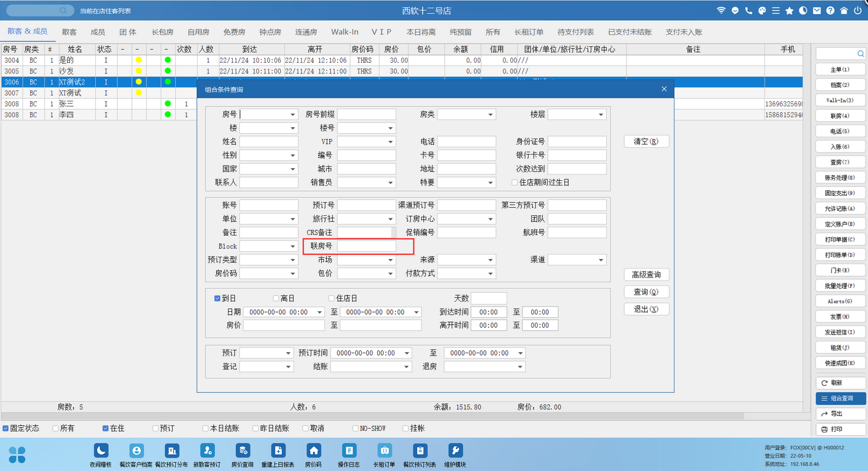Click the 主单(1) sidebar button
This screenshot has height=471, width=868.
click(841, 70)
